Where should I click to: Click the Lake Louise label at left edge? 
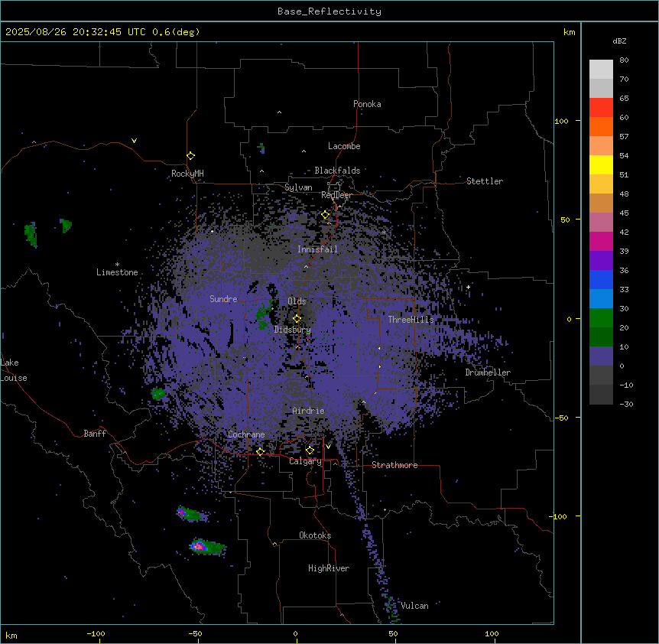point(12,370)
